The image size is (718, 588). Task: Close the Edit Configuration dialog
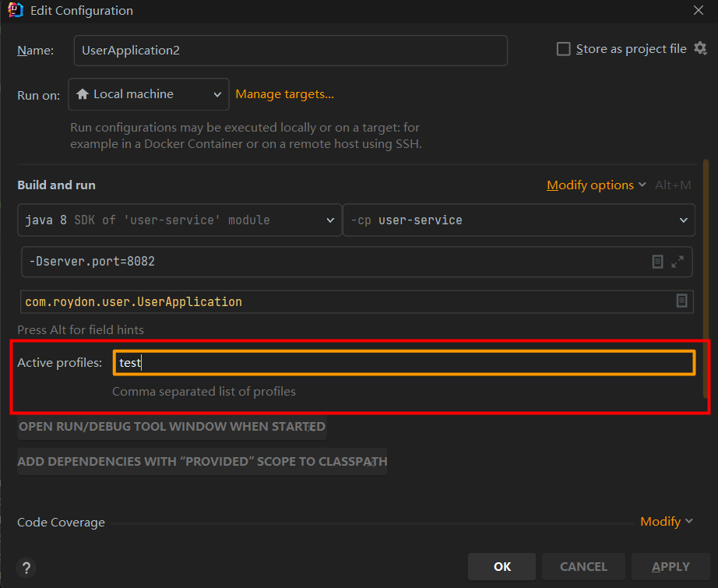tap(699, 11)
